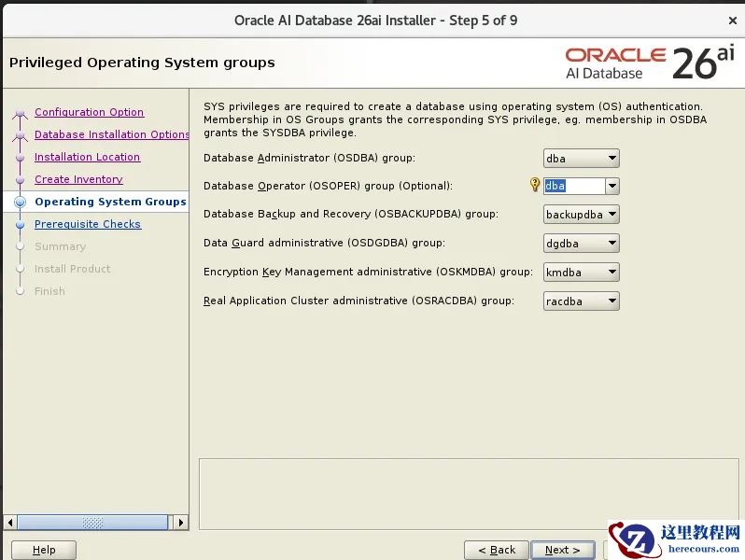Screen dimensions: 745x560
Task: Click the disabled Summary step
Action: click(x=60, y=246)
